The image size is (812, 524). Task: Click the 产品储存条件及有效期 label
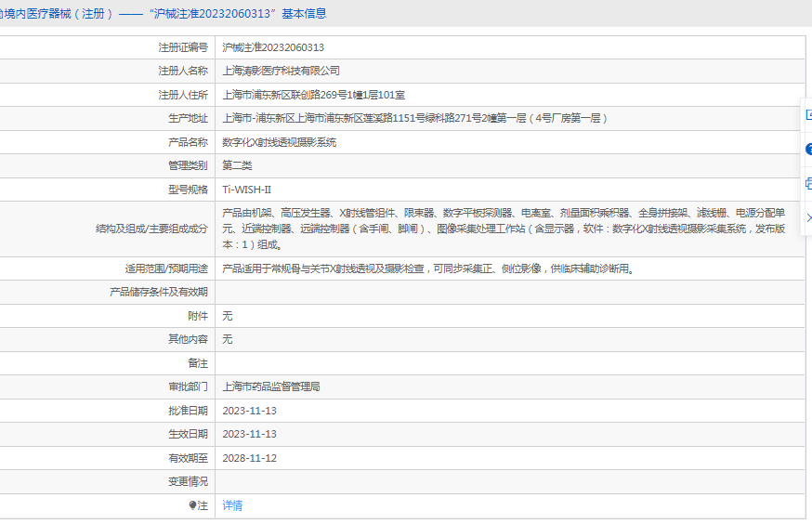159,292
